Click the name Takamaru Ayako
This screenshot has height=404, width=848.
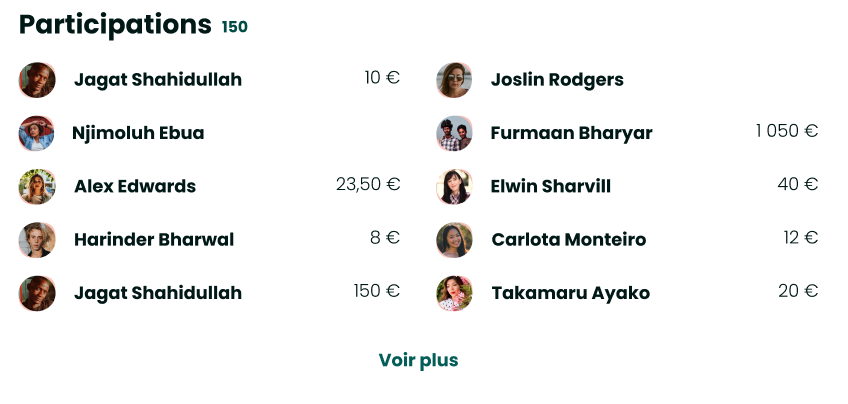[x=570, y=293]
